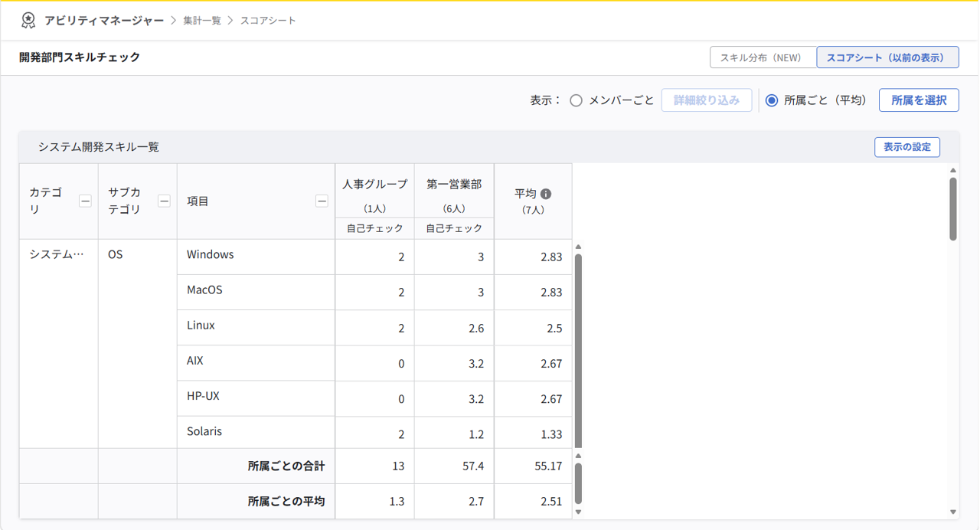The height and width of the screenshot is (530, 980).
Task: Switch to スキル分布(NEW) tab
Action: pos(763,57)
